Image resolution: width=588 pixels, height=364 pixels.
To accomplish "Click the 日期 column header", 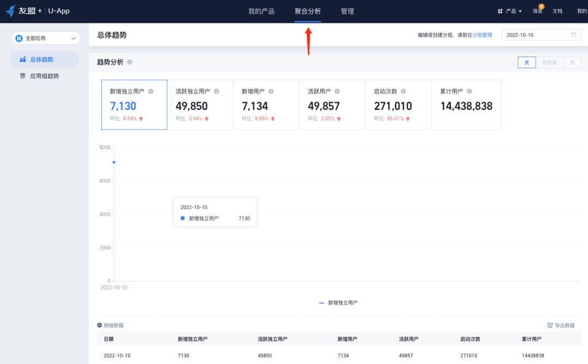I will click(109, 339).
